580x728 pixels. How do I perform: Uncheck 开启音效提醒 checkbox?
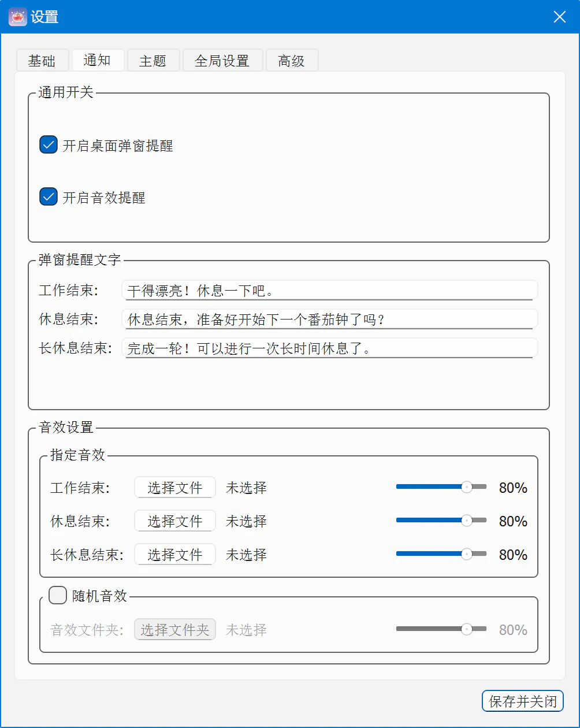click(49, 196)
